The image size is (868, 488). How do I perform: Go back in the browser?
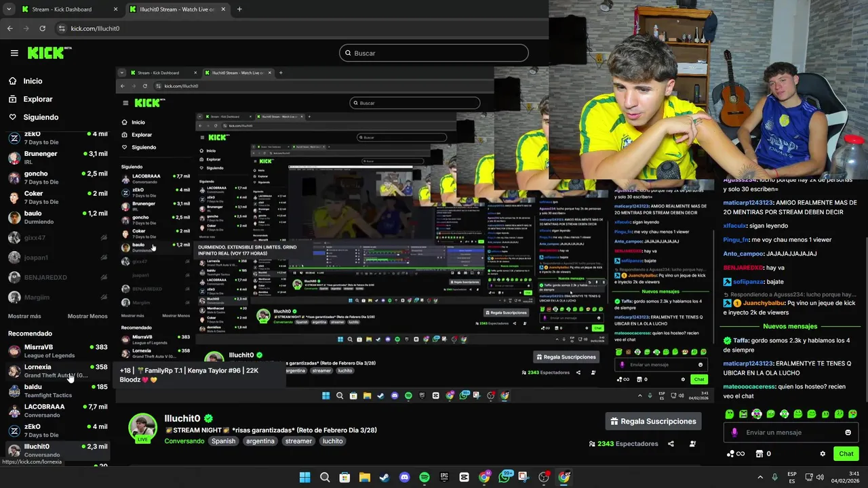(9, 28)
